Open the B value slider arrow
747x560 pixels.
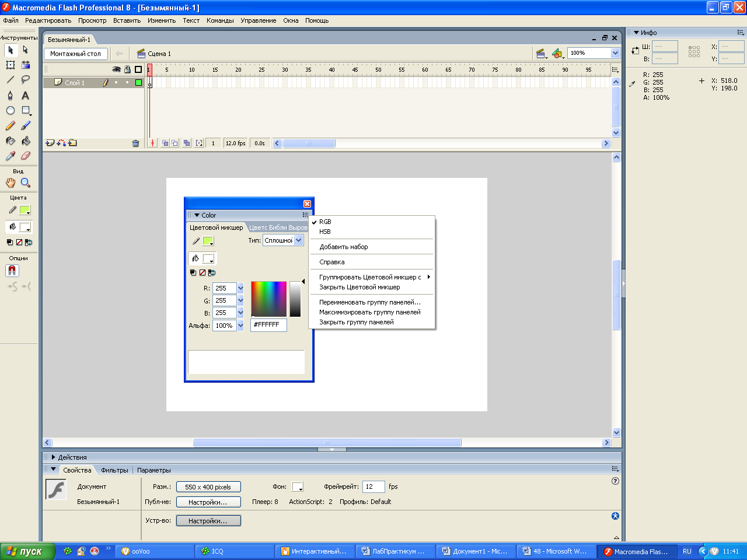[240, 313]
